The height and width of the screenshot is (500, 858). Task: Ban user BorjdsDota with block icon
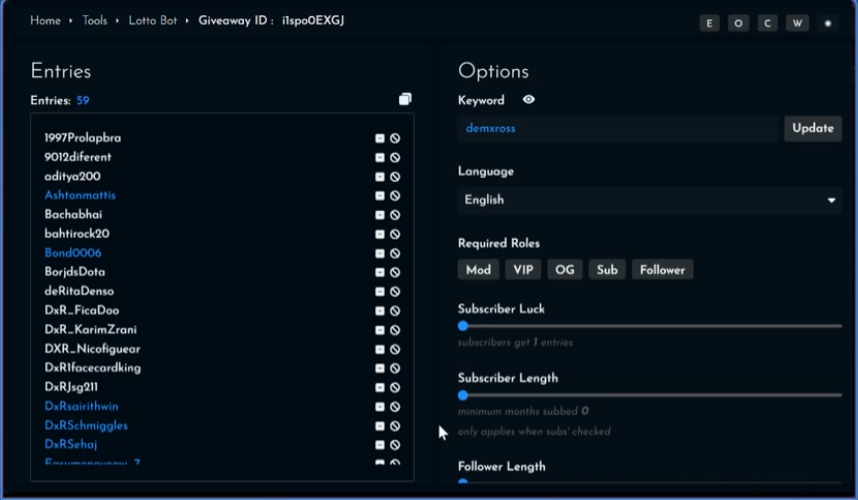tap(395, 272)
